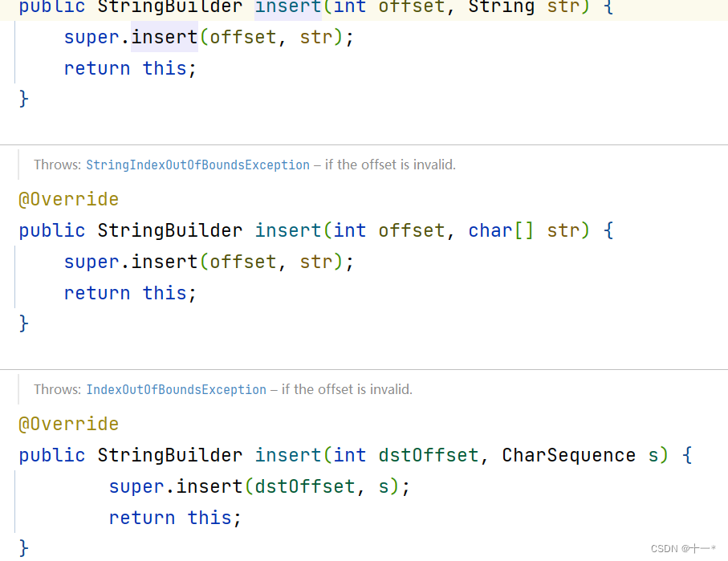The image size is (728, 561).
Task: Click the closing brace of the char[] insert method
Action: pos(24,323)
